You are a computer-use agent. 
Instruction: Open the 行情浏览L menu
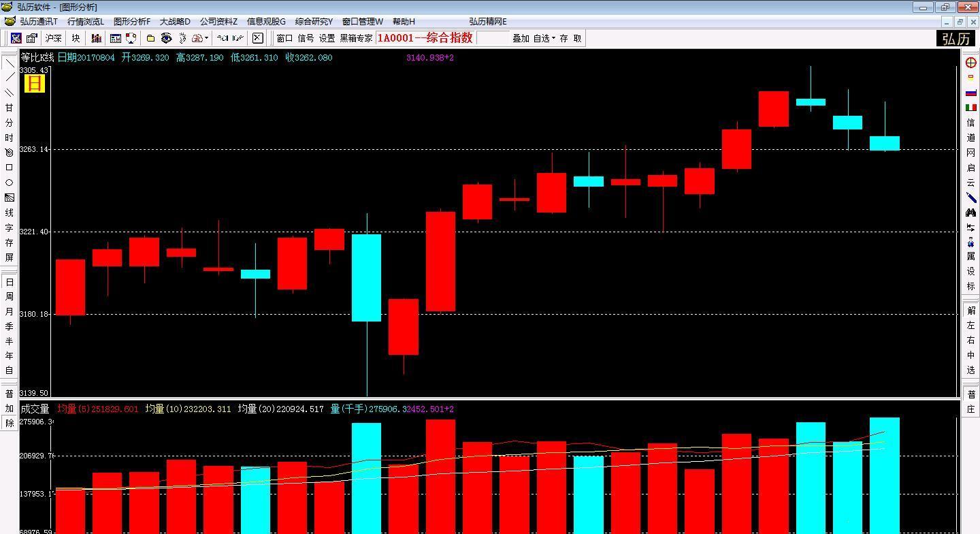coord(86,22)
